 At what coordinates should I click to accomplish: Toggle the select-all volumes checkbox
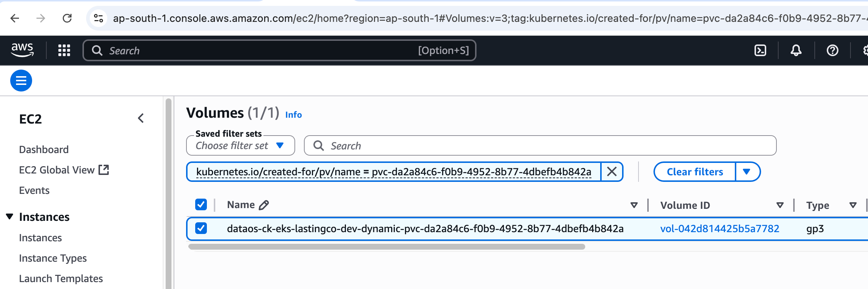(201, 204)
